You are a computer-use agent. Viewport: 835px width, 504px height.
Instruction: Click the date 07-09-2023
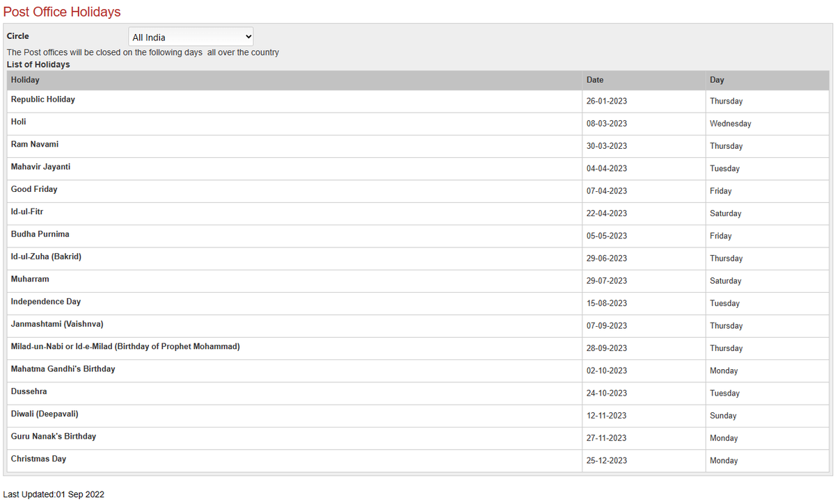(607, 326)
